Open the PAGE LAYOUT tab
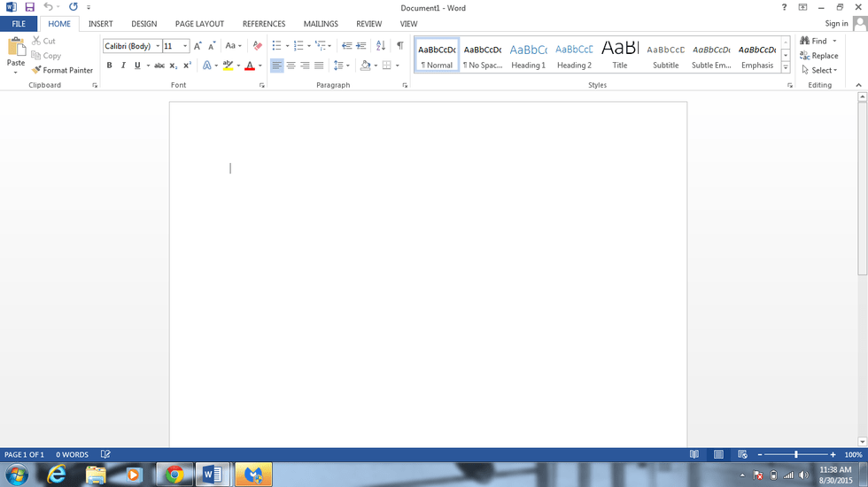868x487 pixels. point(199,24)
